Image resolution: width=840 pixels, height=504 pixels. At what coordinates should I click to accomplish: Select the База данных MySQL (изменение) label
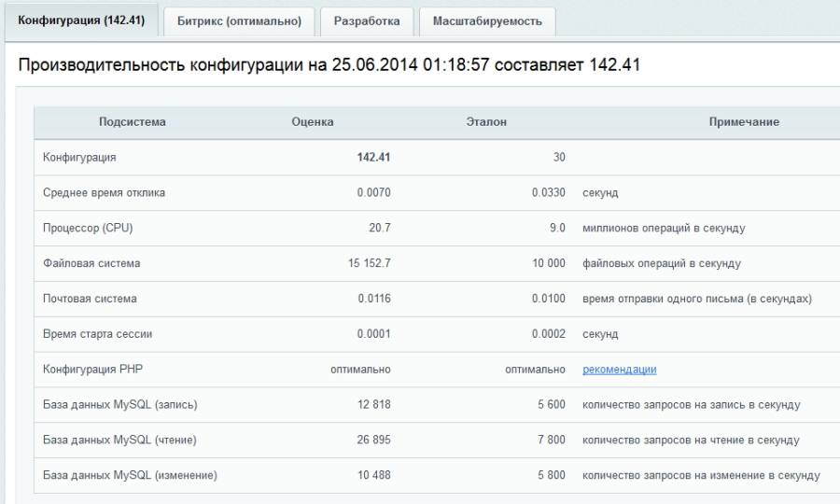(x=130, y=476)
